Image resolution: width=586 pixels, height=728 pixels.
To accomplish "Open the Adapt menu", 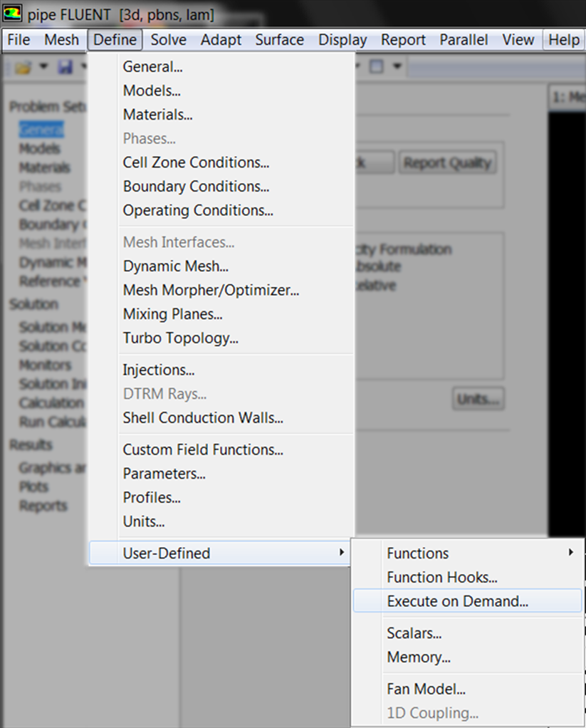I will tap(221, 40).
